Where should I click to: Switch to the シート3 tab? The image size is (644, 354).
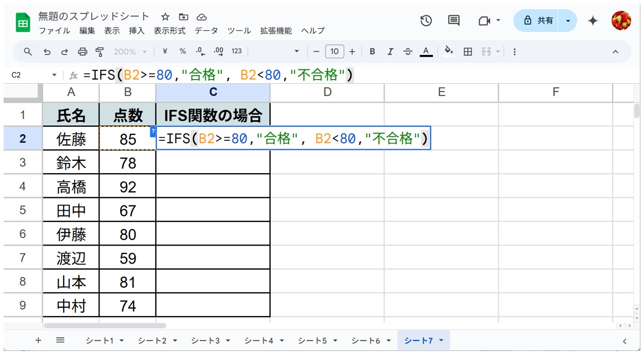205,341
